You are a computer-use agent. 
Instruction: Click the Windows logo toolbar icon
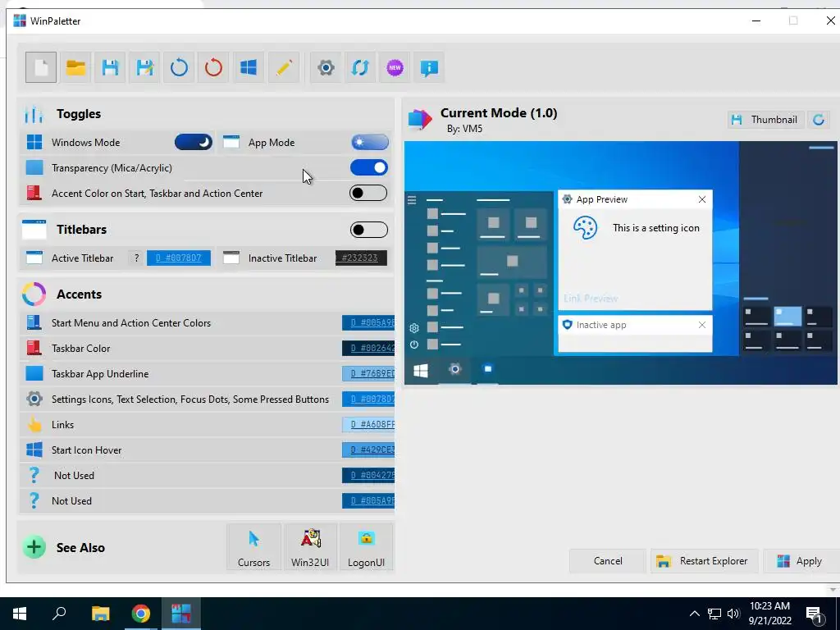tap(248, 67)
